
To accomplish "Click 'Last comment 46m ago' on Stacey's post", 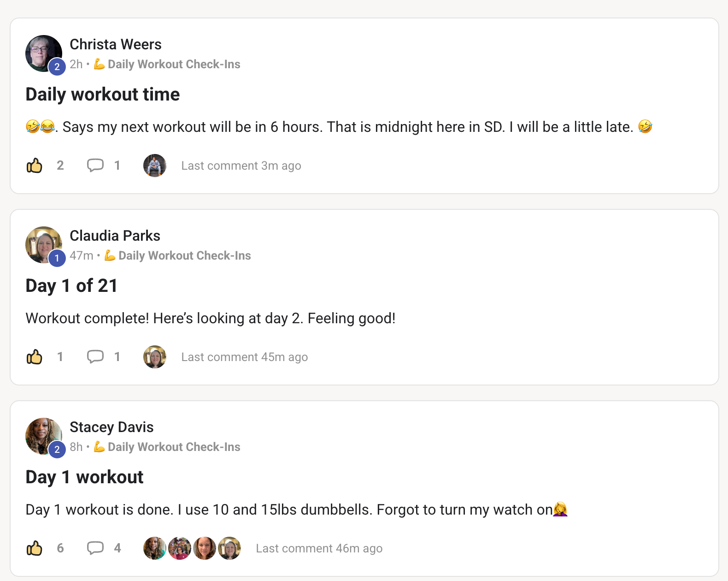I will [319, 548].
